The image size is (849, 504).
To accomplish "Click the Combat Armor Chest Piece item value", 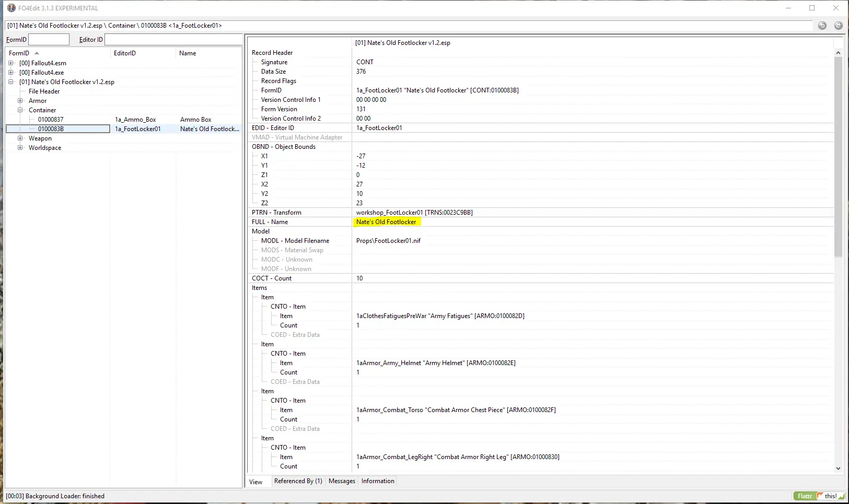I will click(x=456, y=410).
